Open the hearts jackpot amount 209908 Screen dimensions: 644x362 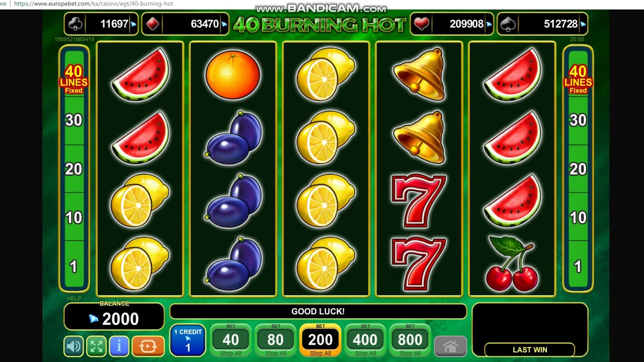(x=452, y=24)
